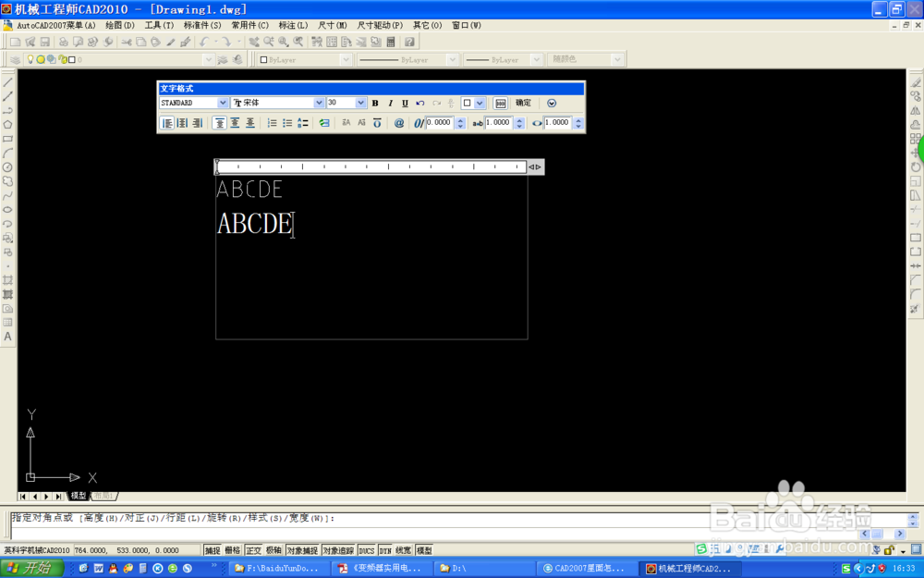Click the Save toolbar icon
This screenshot has height=578, width=924.
[44, 42]
